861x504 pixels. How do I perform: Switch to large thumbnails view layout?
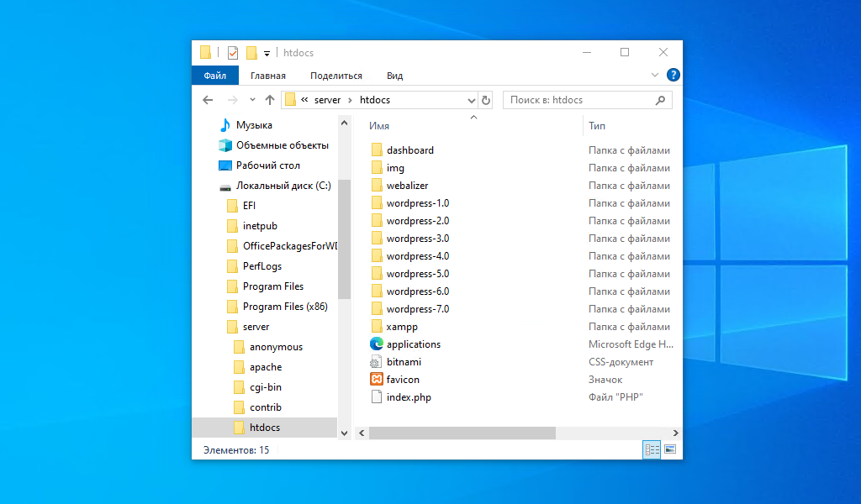(x=670, y=449)
